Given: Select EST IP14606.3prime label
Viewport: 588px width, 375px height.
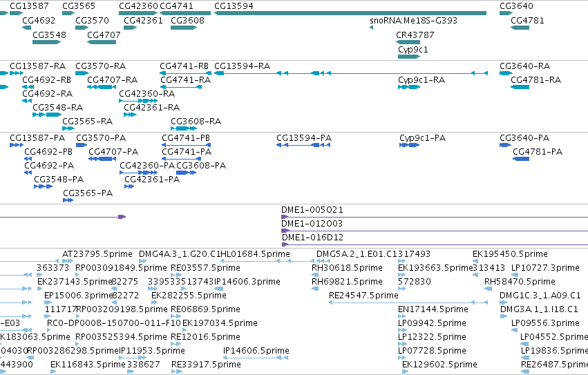Looking at the screenshot, I should (247, 281).
